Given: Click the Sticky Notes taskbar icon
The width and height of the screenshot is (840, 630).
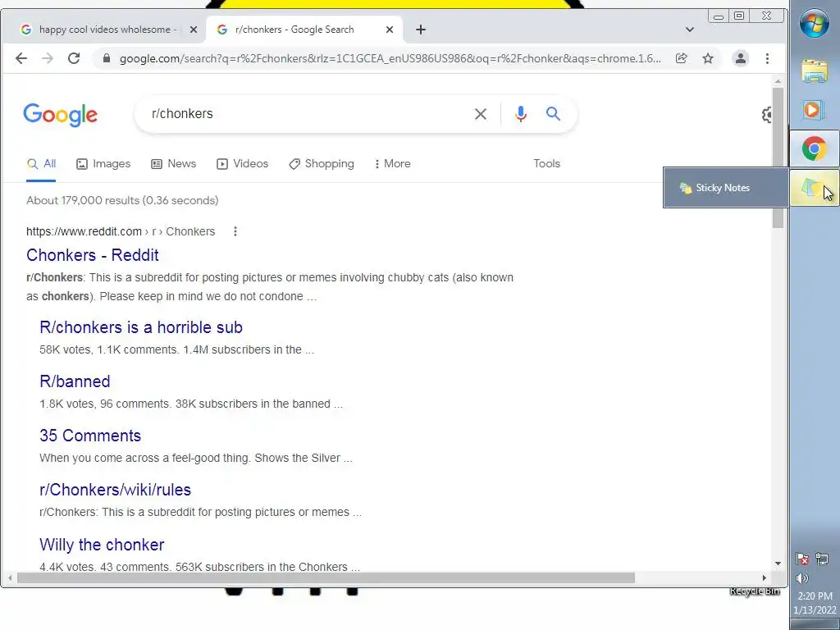Looking at the screenshot, I should coord(815,188).
